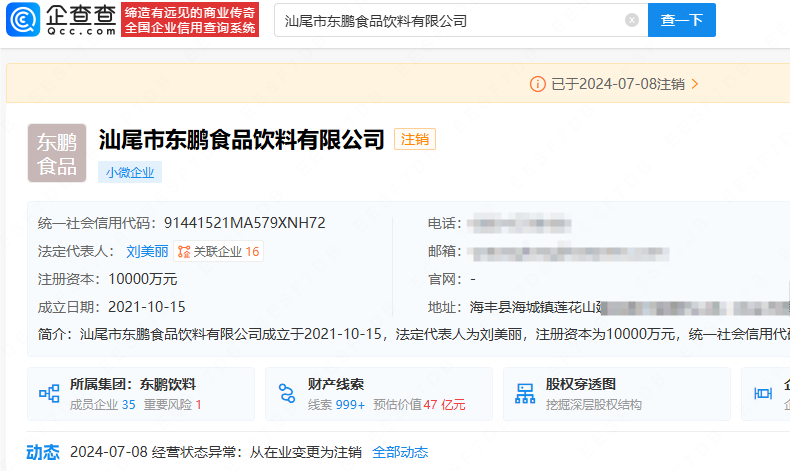
Task: Open 重要风险 1 link
Action: 173,405
